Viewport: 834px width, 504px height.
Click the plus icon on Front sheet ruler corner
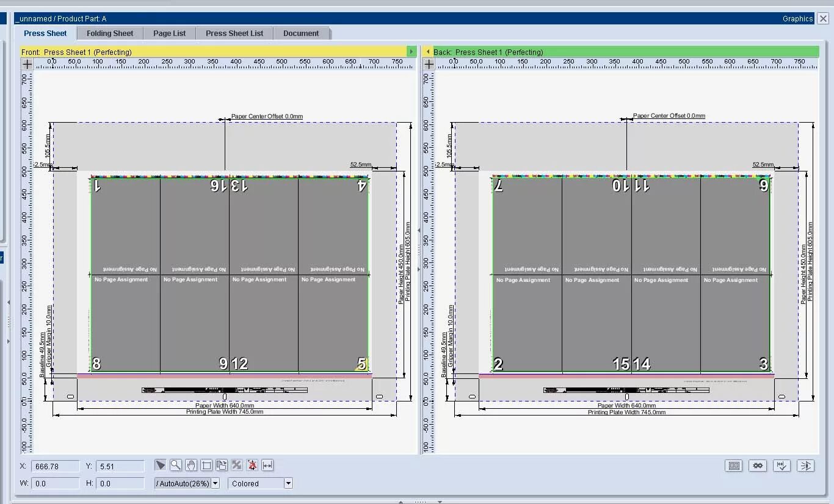click(x=27, y=63)
